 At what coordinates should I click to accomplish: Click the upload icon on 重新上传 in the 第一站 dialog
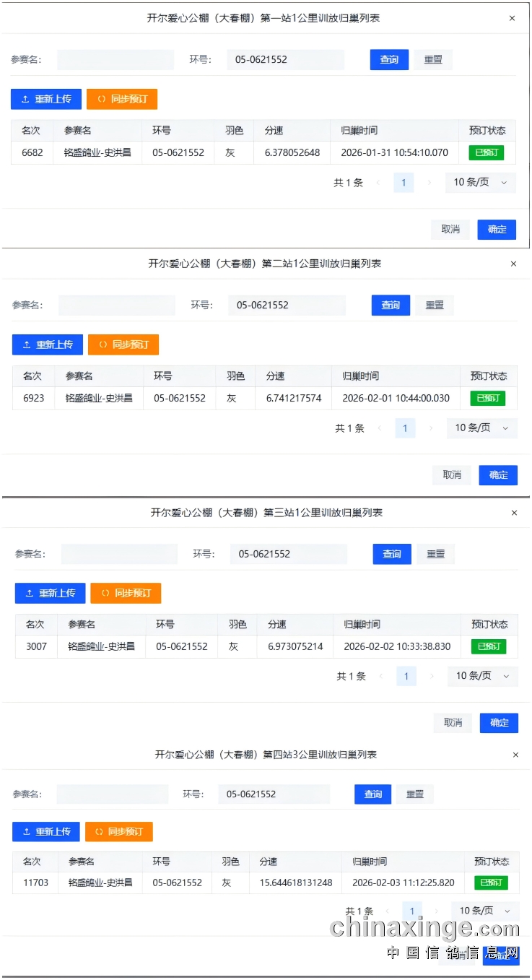coord(25,100)
